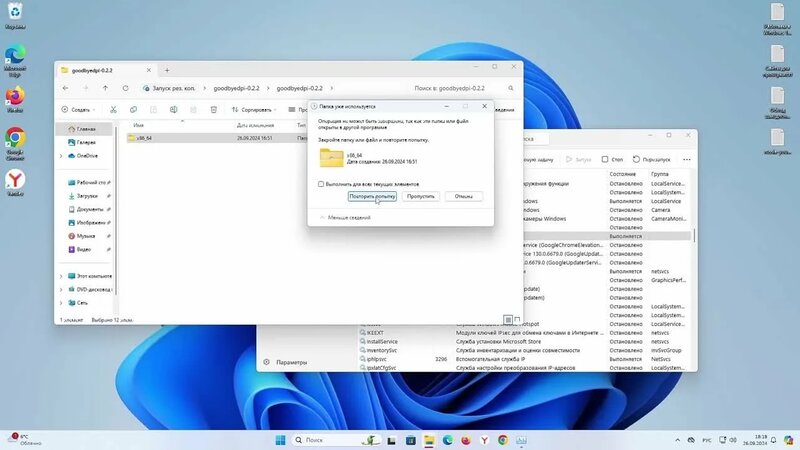Select the x86_64 folder row
This screenshot has width=800, height=450.
coord(217,138)
